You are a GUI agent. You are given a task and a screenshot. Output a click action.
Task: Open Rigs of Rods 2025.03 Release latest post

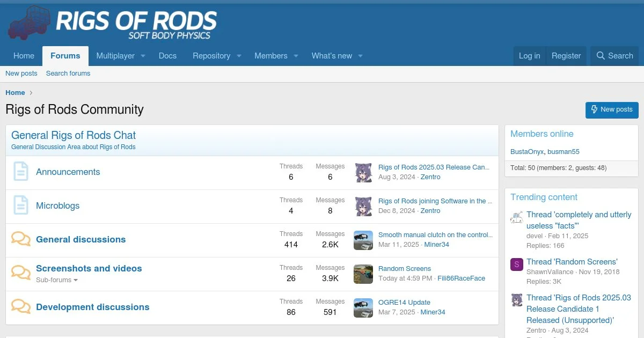(x=434, y=167)
